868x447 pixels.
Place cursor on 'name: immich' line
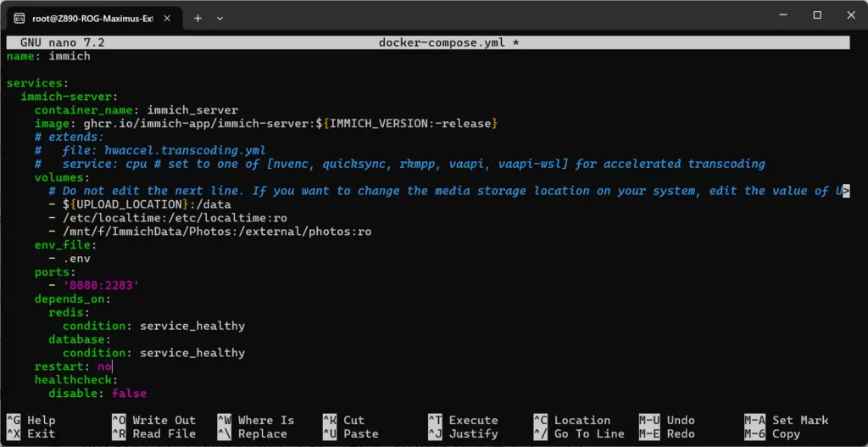[x=48, y=56]
